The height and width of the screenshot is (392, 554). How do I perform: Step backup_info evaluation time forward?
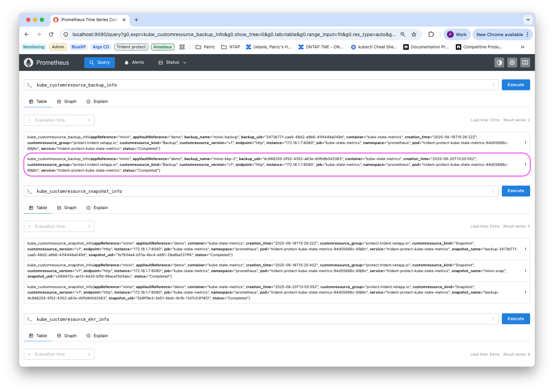coord(89,120)
